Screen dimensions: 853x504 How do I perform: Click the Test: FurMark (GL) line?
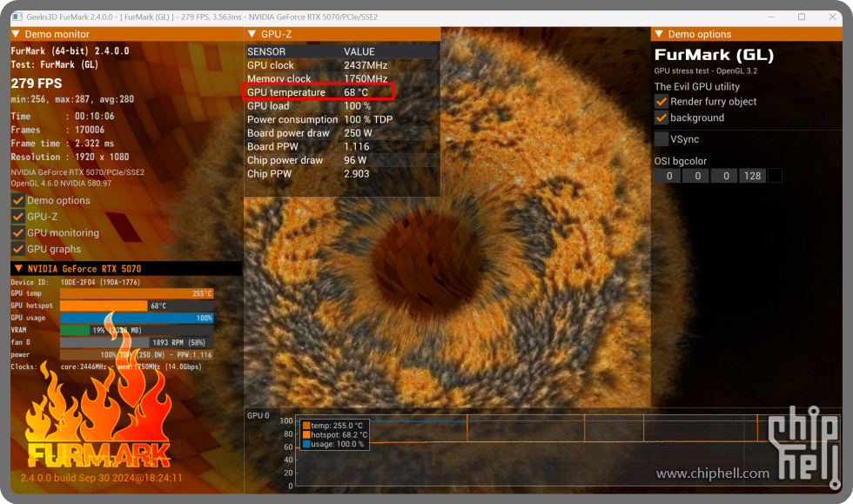pyautogui.click(x=54, y=64)
